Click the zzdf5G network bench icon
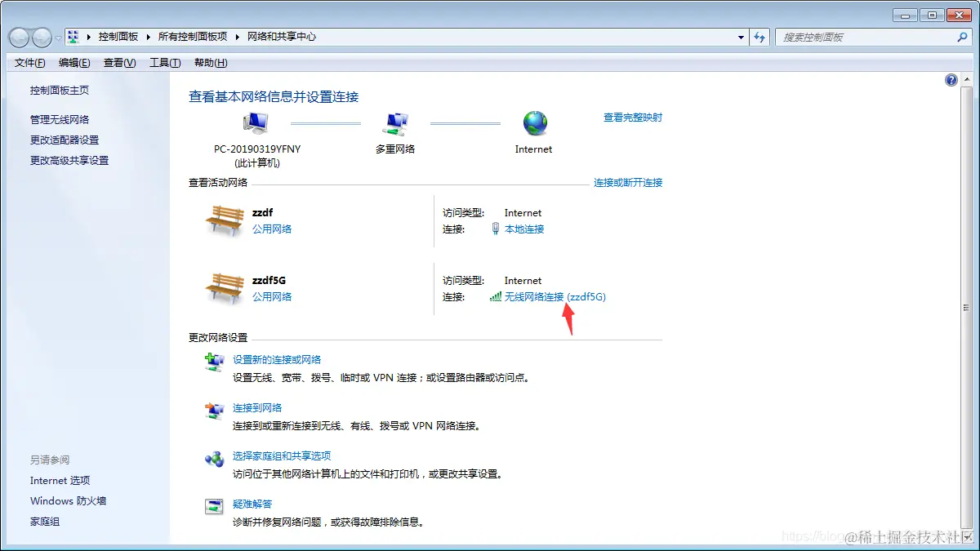 225,287
